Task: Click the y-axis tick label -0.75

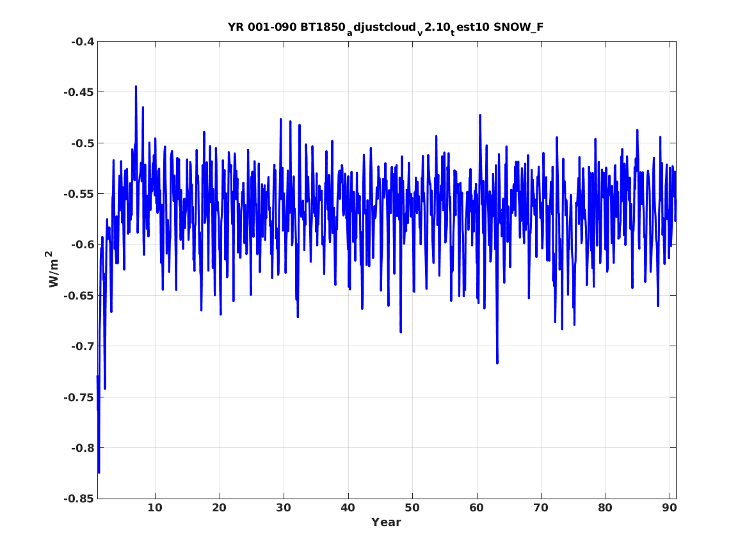Action: tap(79, 397)
